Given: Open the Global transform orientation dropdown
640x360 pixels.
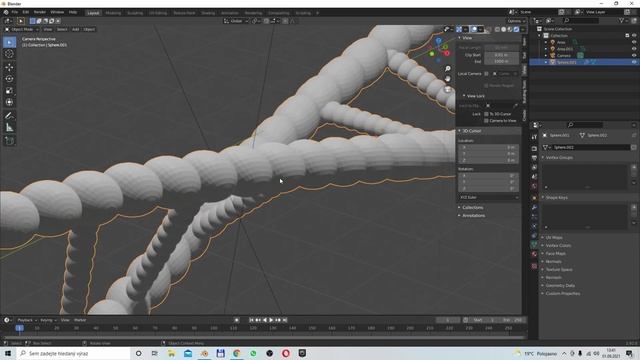Looking at the screenshot, I should click(x=236, y=21).
